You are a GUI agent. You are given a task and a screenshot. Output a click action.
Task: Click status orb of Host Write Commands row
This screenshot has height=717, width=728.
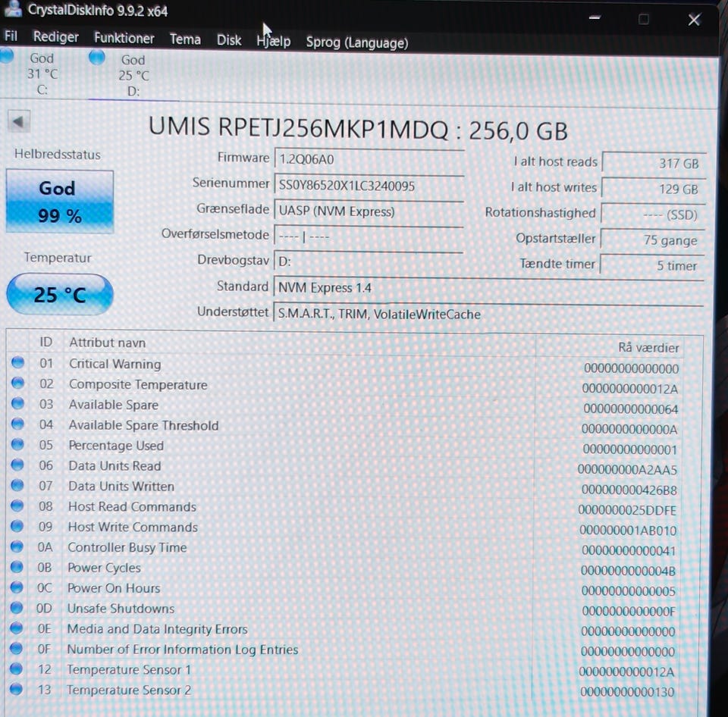point(17,526)
